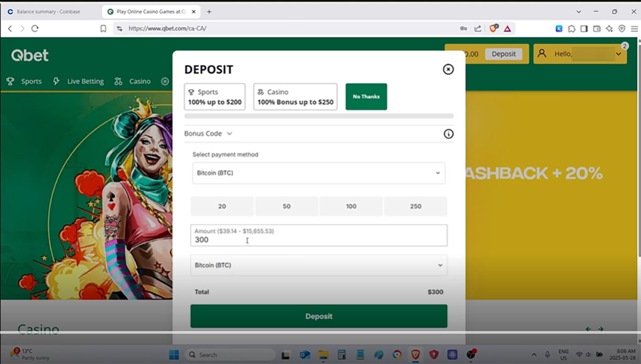Open the browser hamburger menu
Viewport: 641px width, 364px height.
coord(634,29)
